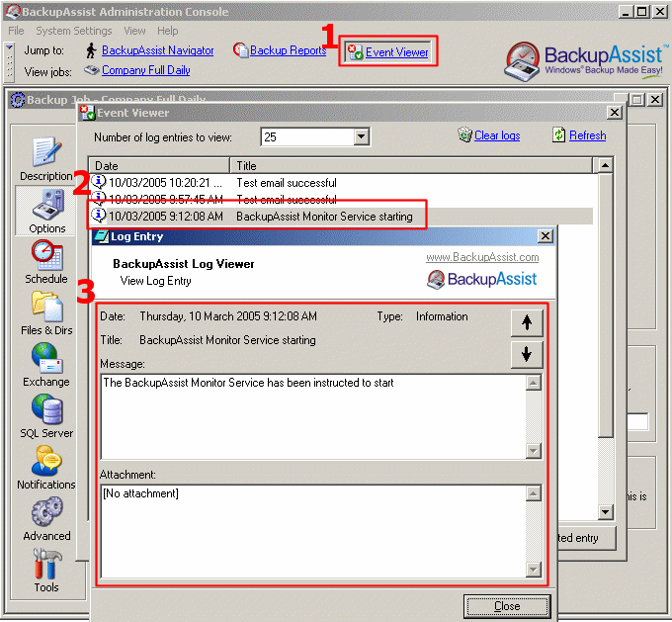Click the Clear logs trash icon

pos(464,134)
